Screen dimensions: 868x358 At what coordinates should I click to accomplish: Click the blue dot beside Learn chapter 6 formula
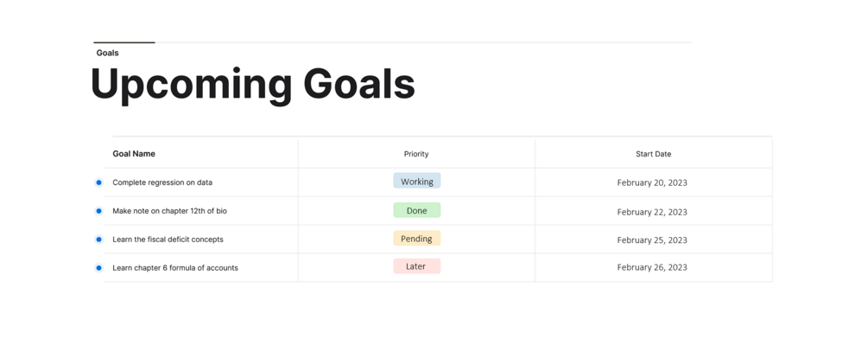(98, 268)
